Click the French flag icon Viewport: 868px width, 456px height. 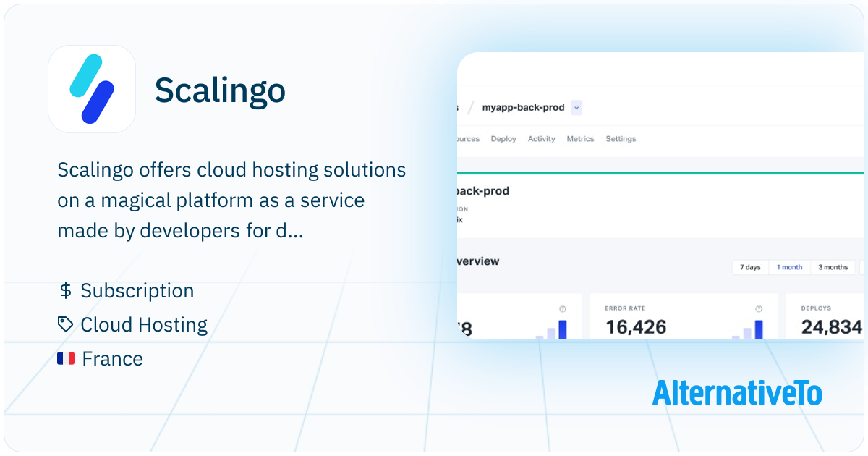66,358
